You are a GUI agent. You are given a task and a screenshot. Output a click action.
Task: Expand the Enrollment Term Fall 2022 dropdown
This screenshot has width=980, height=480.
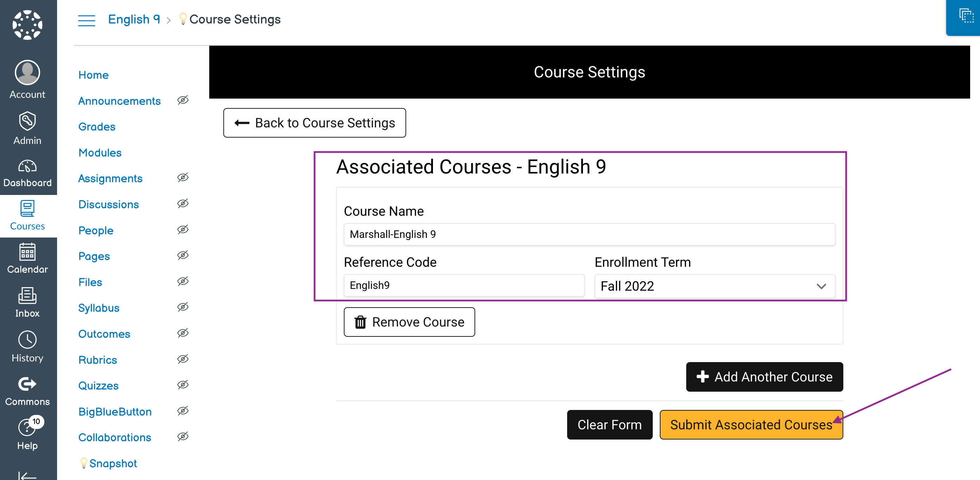coord(714,286)
